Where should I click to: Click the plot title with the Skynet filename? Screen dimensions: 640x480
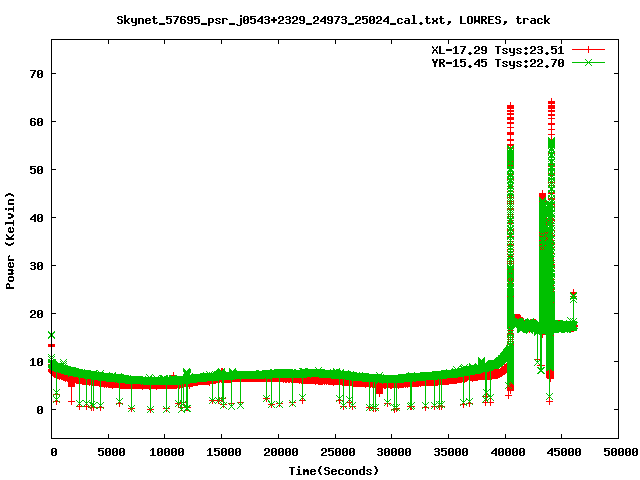pos(333,20)
